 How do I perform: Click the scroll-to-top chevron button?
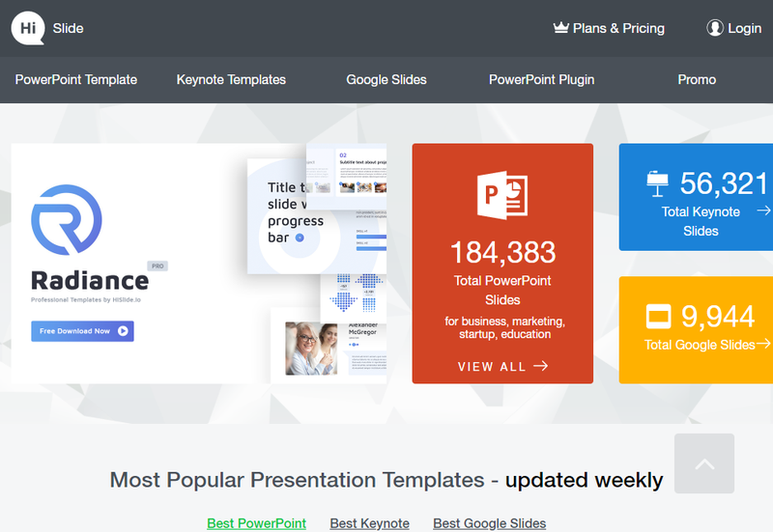point(704,463)
